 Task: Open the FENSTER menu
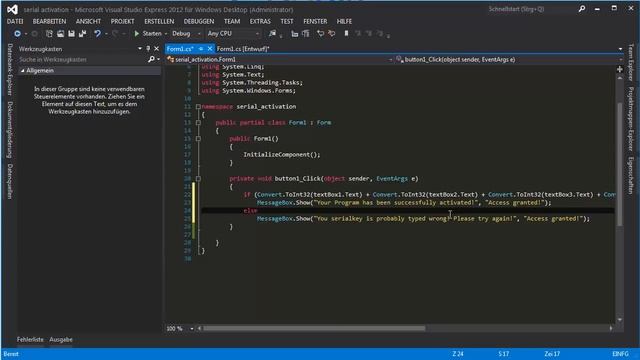click(x=315, y=21)
